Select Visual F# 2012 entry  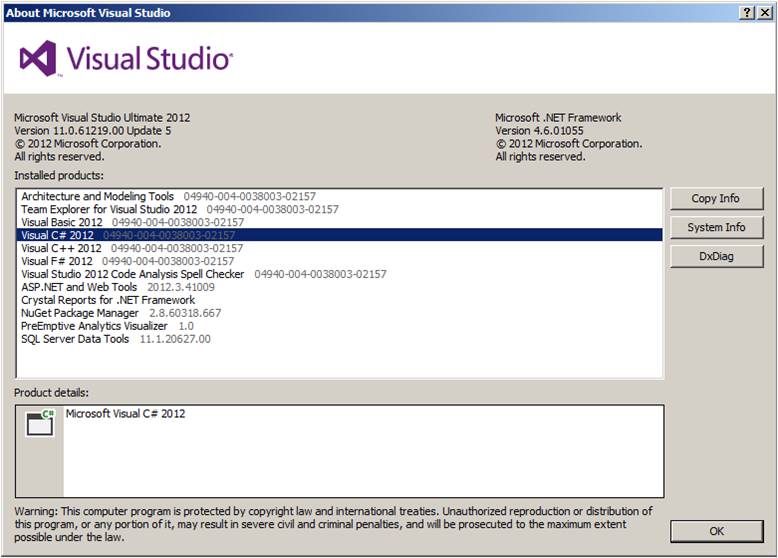click(339, 261)
